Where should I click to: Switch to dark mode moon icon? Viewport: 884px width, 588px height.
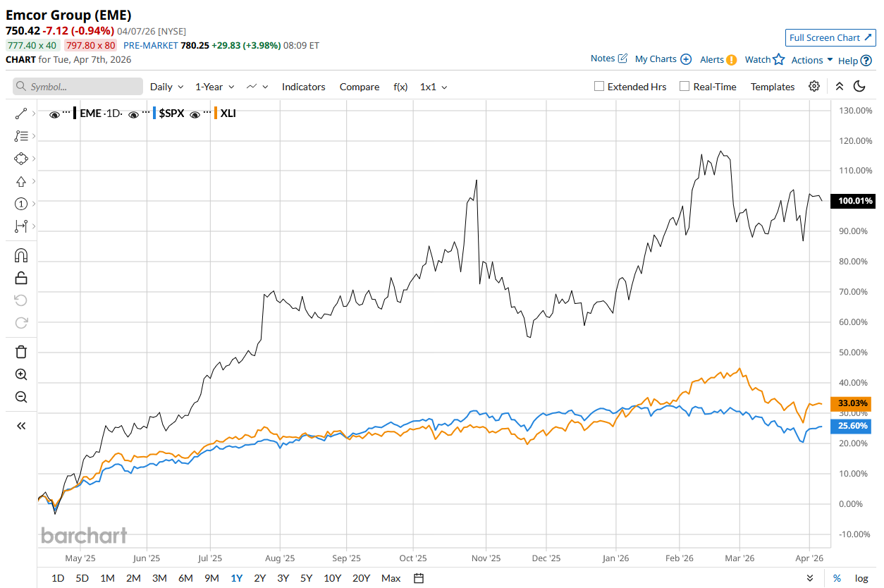coord(859,86)
